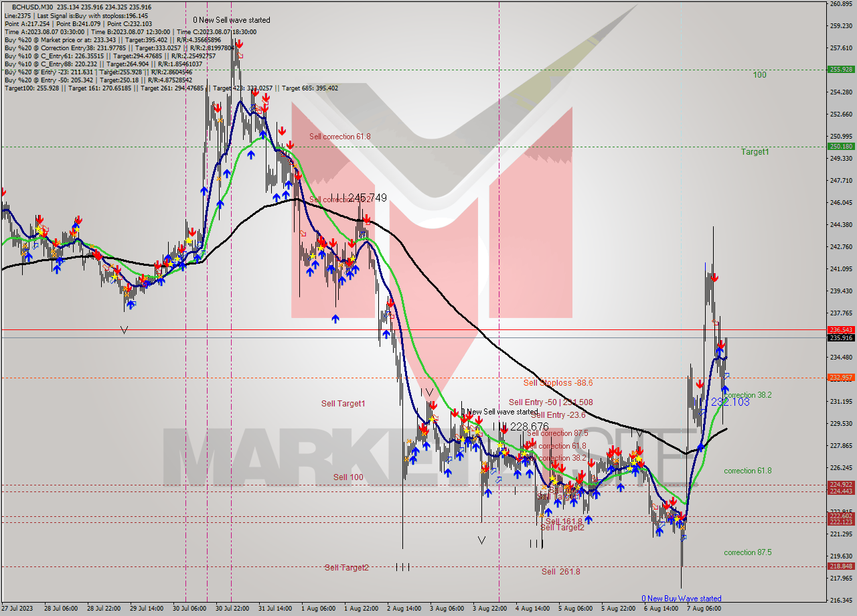Screen dimensions: 857x616
Task: Click the blue 232.103 point label
Action: (730, 402)
